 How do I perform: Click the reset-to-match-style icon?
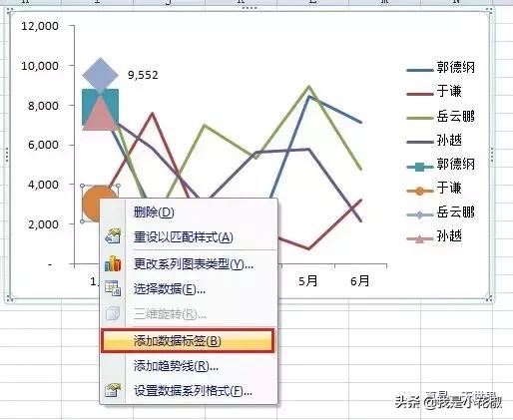coord(113,236)
